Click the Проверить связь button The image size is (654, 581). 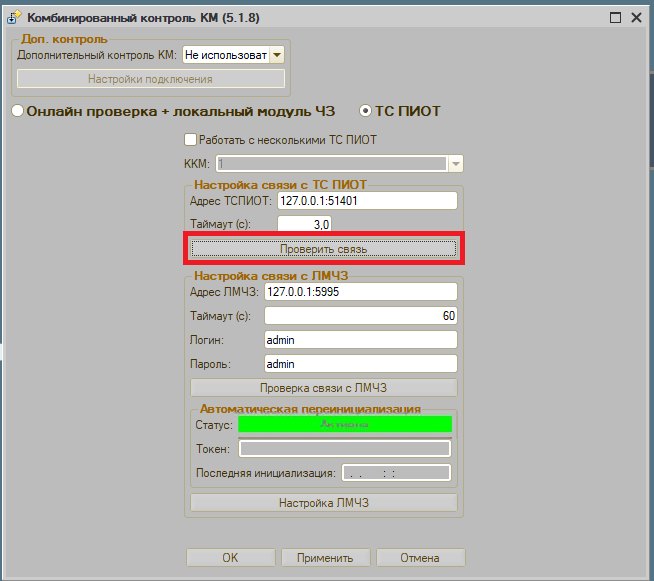pos(324,249)
